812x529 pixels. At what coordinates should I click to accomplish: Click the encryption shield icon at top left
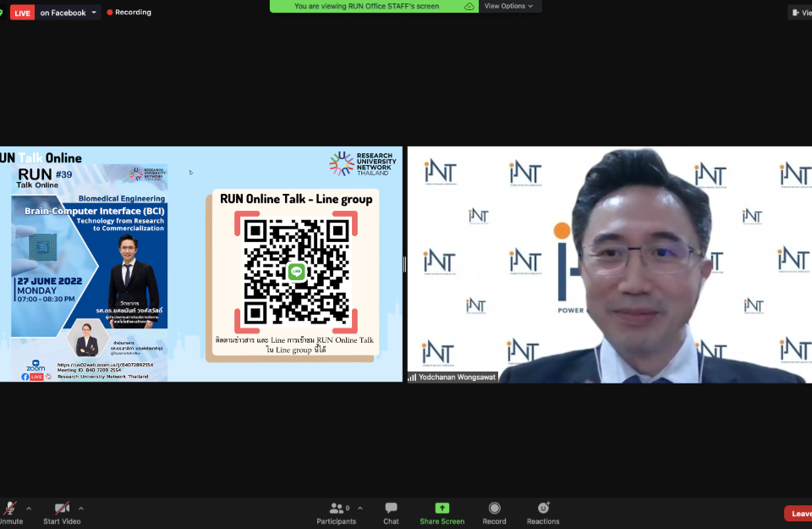click(x=1, y=13)
